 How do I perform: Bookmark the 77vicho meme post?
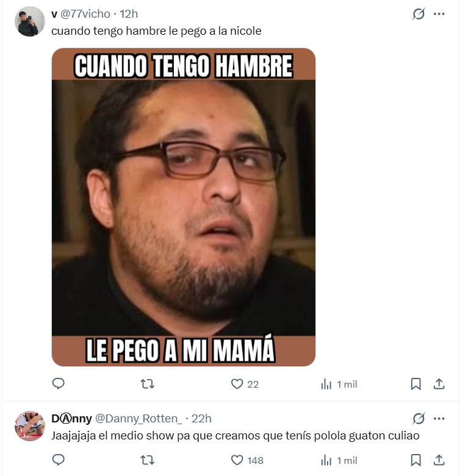pyautogui.click(x=415, y=384)
